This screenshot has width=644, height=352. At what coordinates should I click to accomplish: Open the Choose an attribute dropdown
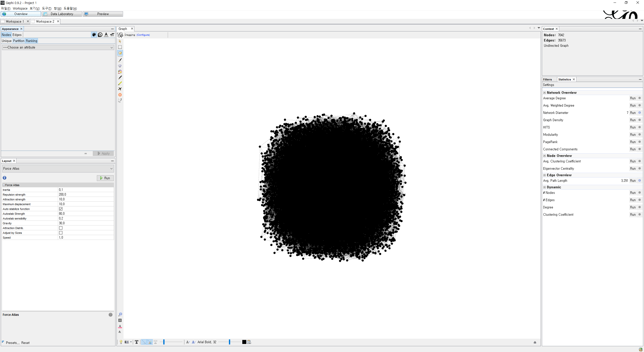(58, 47)
